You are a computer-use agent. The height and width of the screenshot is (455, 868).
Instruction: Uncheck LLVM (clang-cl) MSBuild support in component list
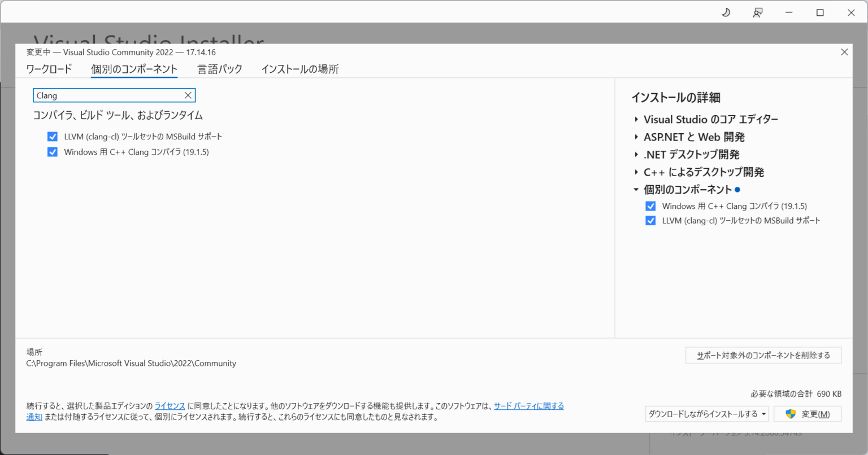(53, 137)
